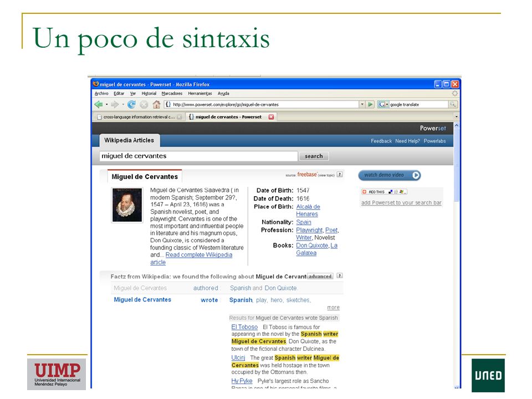Follow the Spain nationality link
Image resolution: width=532 pixels, height=399 pixels.
pyautogui.click(x=304, y=222)
